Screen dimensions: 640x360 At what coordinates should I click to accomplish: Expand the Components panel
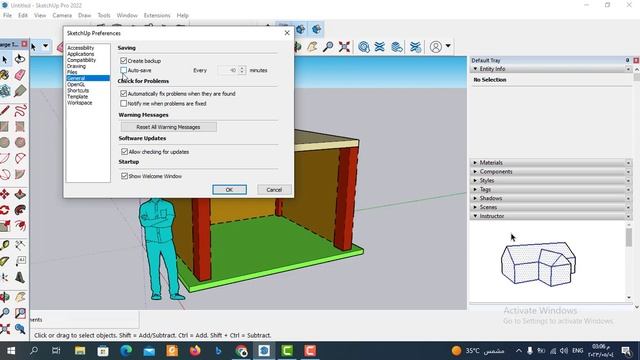coord(551,171)
